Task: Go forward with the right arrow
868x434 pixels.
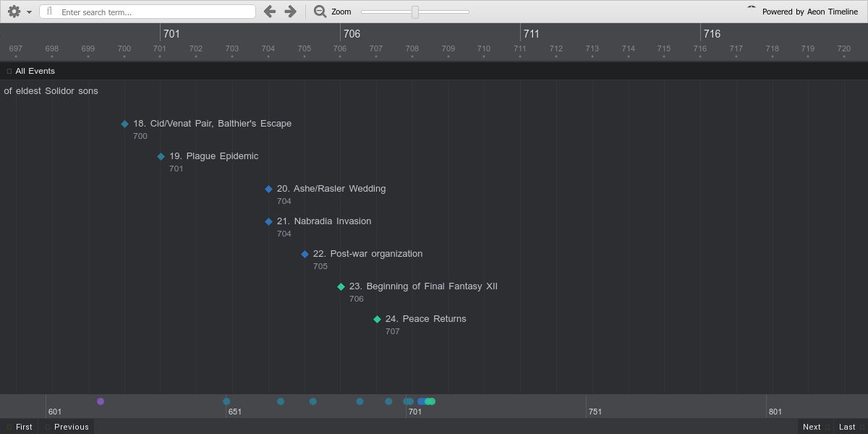Action: tap(290, 12)
